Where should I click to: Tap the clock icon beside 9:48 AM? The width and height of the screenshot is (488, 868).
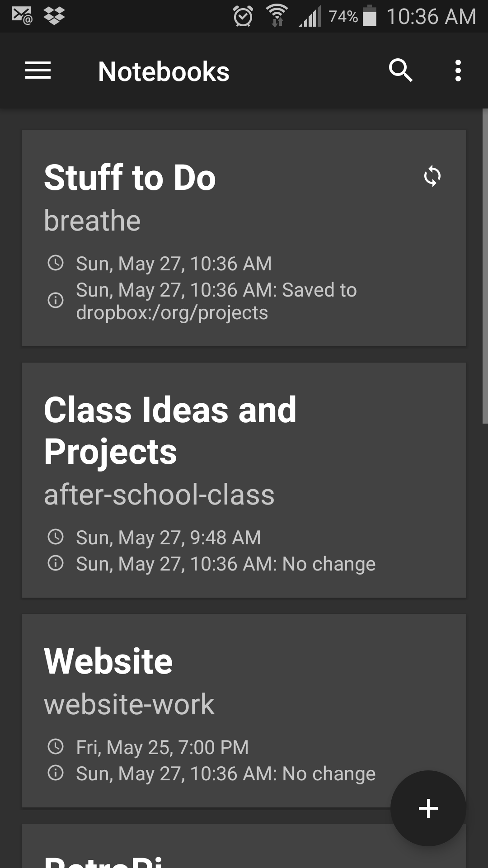tap(56, 537)
